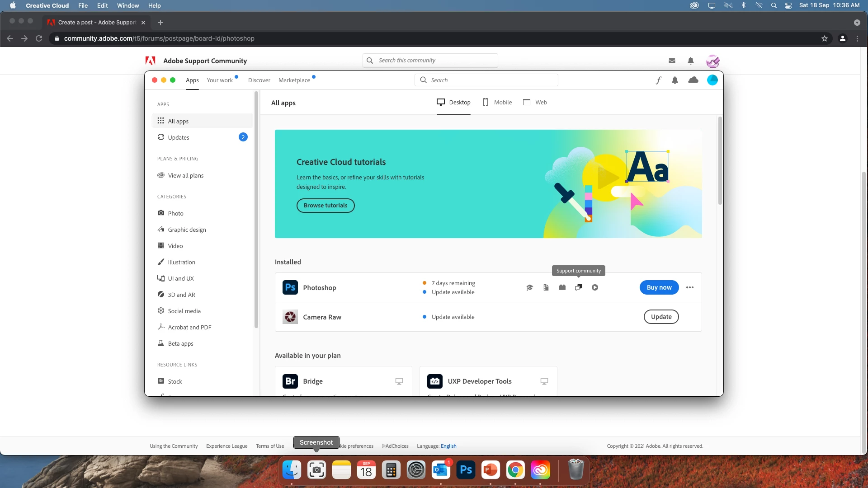Open Creative Cloud notifications bell

coord(675,80)
